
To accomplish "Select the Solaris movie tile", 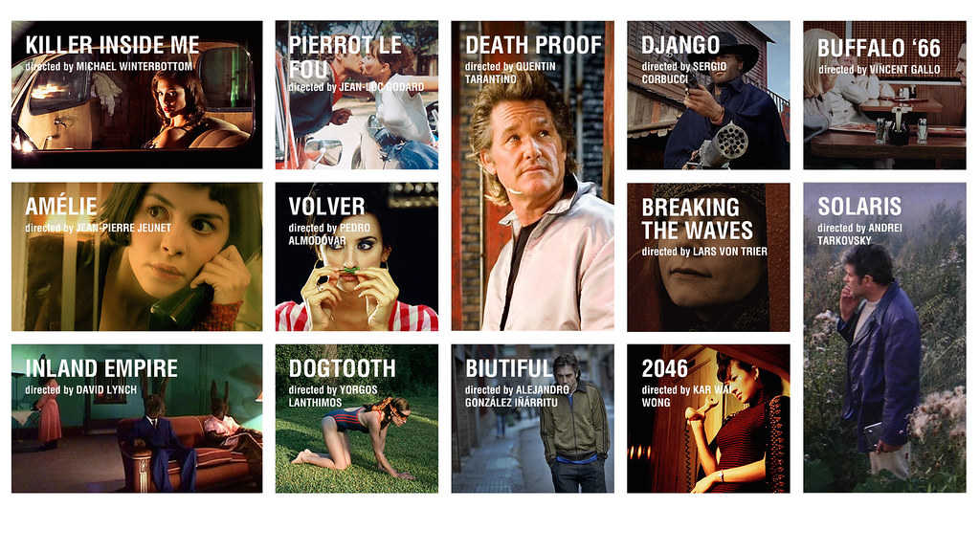I will 885,337.
